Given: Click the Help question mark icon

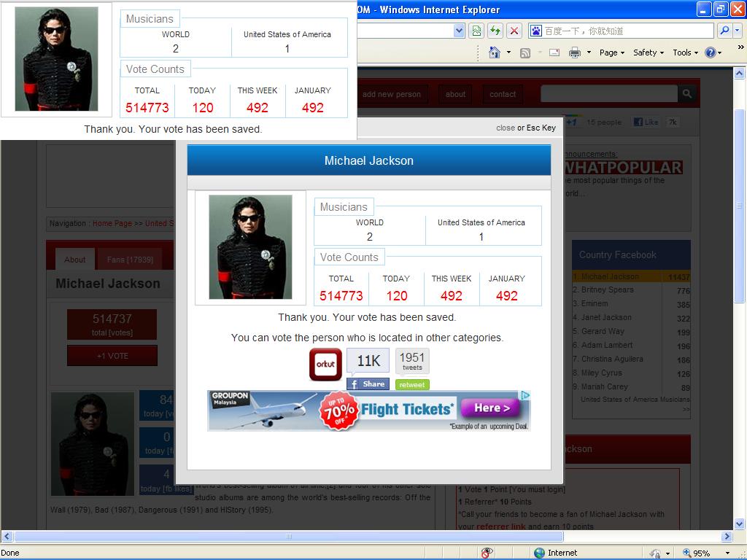Looking at the screenshot, I should tap(711, 52).
